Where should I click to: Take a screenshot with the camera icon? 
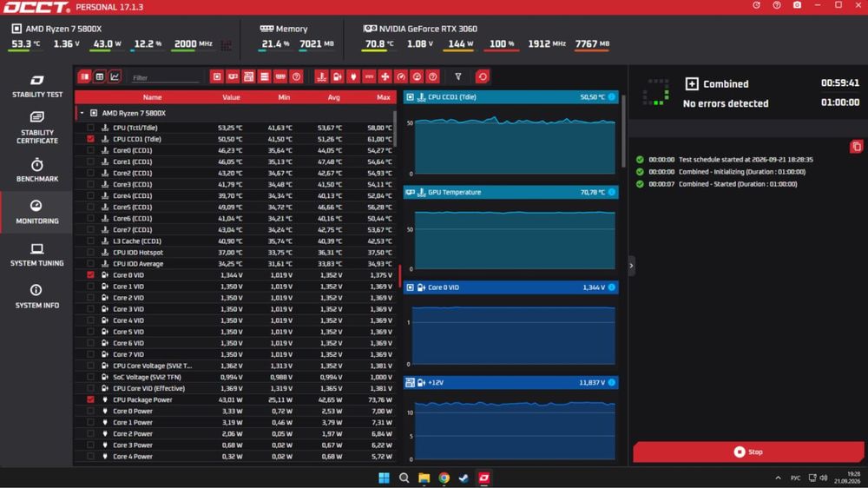[797, 5]
